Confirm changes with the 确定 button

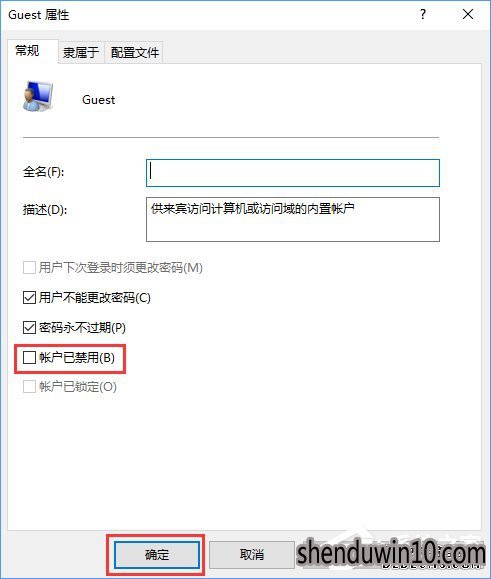[157, 555]
